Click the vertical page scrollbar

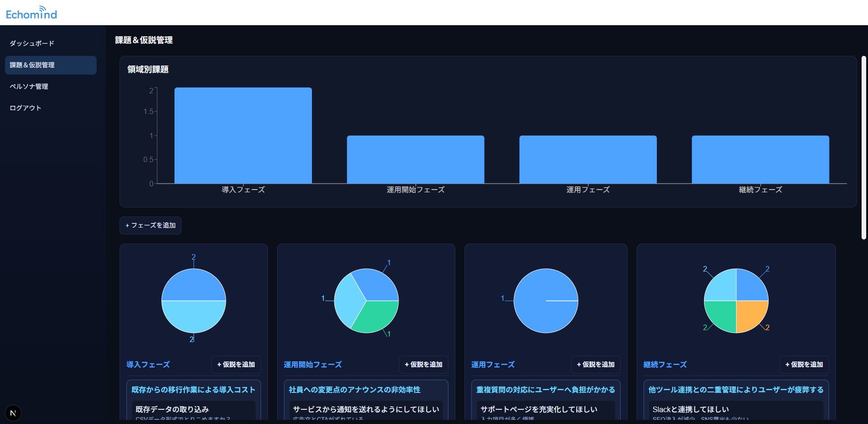pyautogui.click(x=863, y=147)
